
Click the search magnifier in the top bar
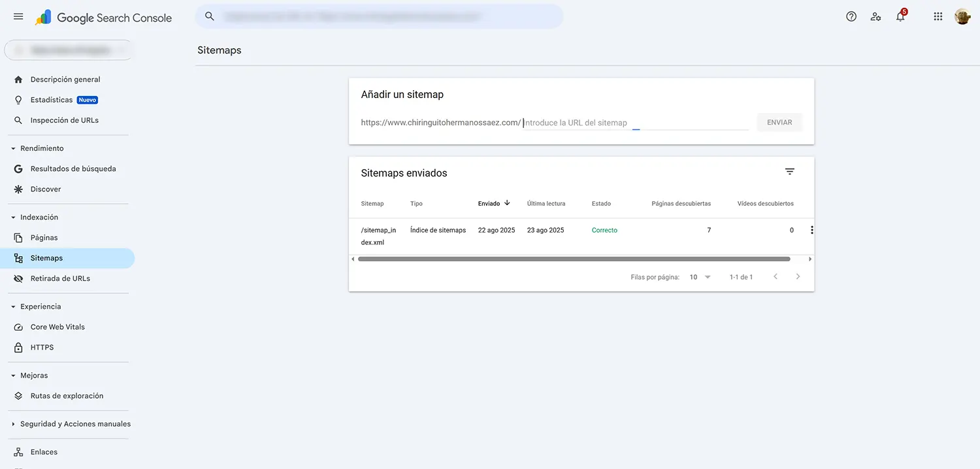209,16
